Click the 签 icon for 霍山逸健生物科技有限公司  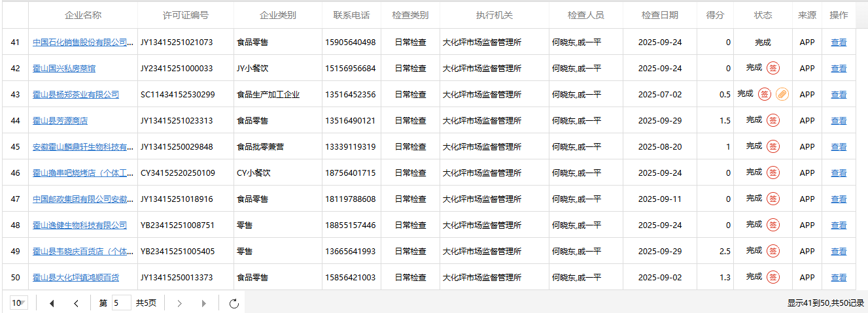(x=773, y=225)
